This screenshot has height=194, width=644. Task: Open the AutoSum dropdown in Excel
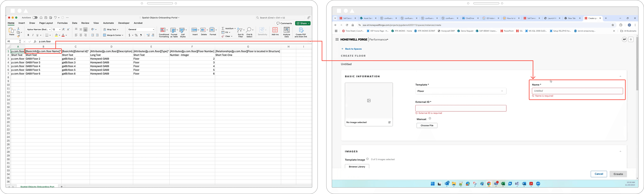235,28
